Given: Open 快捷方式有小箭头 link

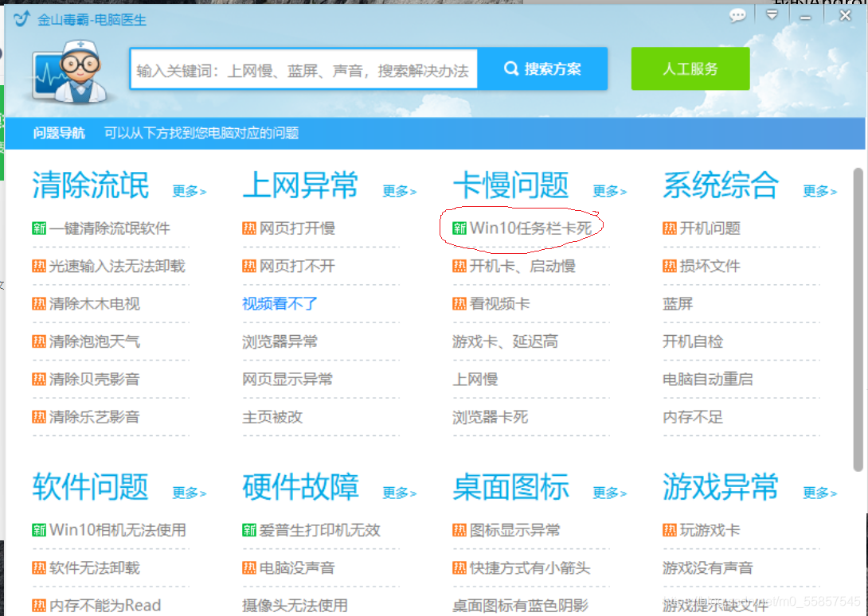Looking at the screenshot, I should [x=530, y=567].
